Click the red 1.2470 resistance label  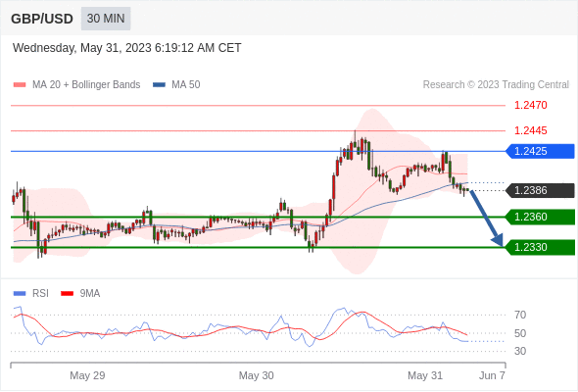[x=530, y=106]
